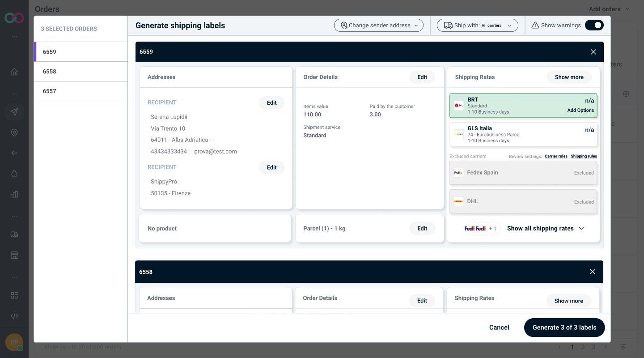Viewport: 644px width, 358px height.
Task: Click the email prova@test.com
Action: tap(216, 151)
